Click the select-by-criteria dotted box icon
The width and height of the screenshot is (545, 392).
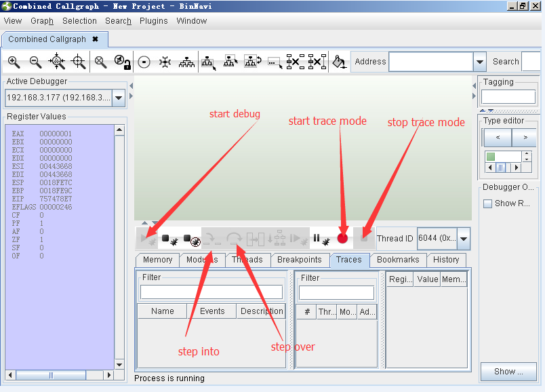coord(275,63)
